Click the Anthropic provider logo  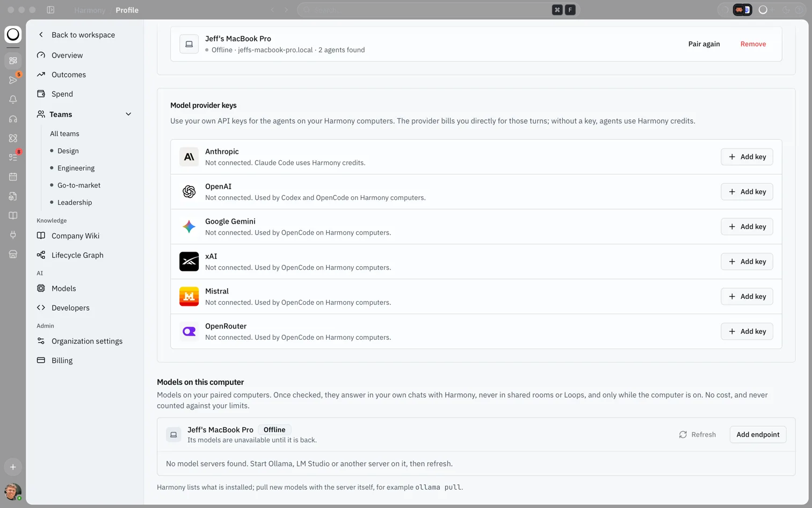[189, 157]
